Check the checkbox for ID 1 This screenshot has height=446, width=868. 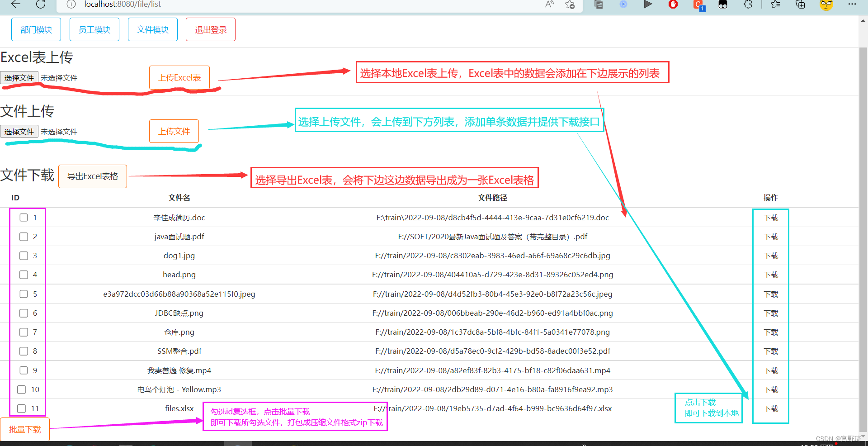pos(23,218)
